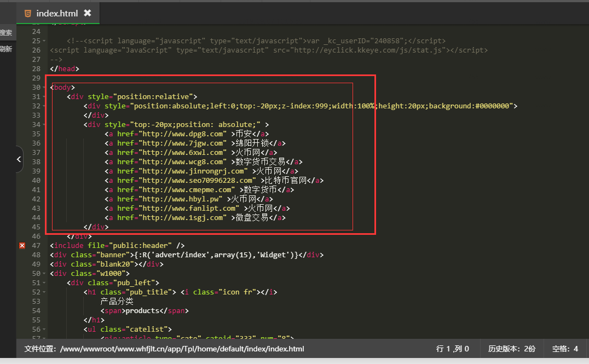Fold the body tag at line 30
589x364 pixels.
tap(44, 88)
